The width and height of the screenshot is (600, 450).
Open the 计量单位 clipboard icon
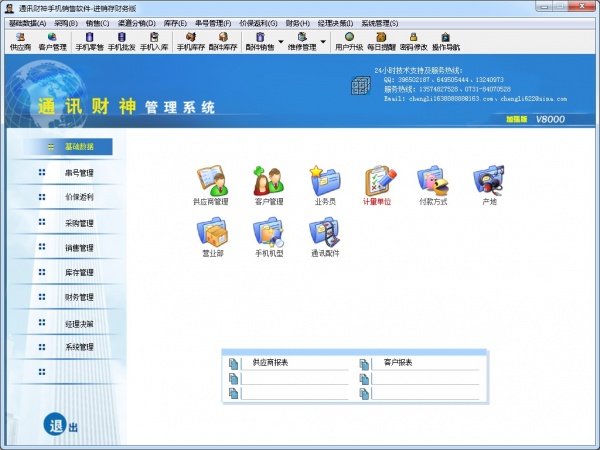378,186
